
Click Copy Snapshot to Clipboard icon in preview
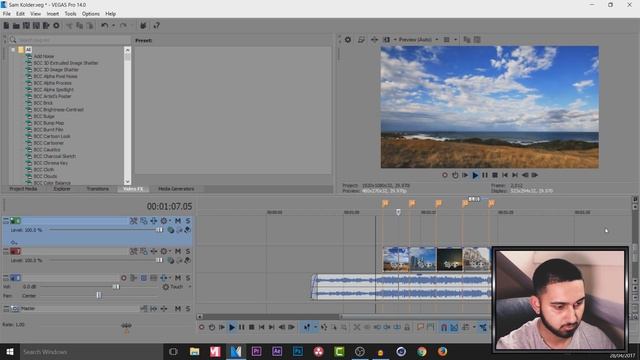pyautogui.click(x=467, y=40)
